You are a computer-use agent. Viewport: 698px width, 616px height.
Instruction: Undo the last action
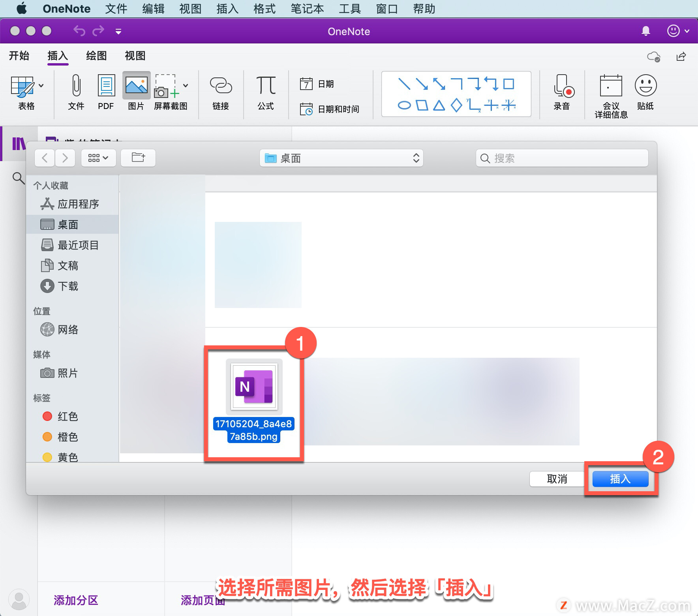tap(79, 31)
